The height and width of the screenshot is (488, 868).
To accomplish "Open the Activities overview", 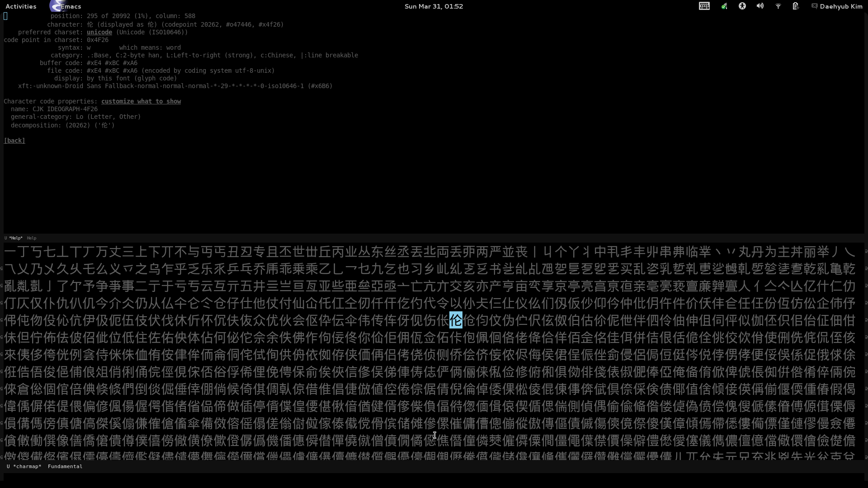I will (x=21, y=6).
